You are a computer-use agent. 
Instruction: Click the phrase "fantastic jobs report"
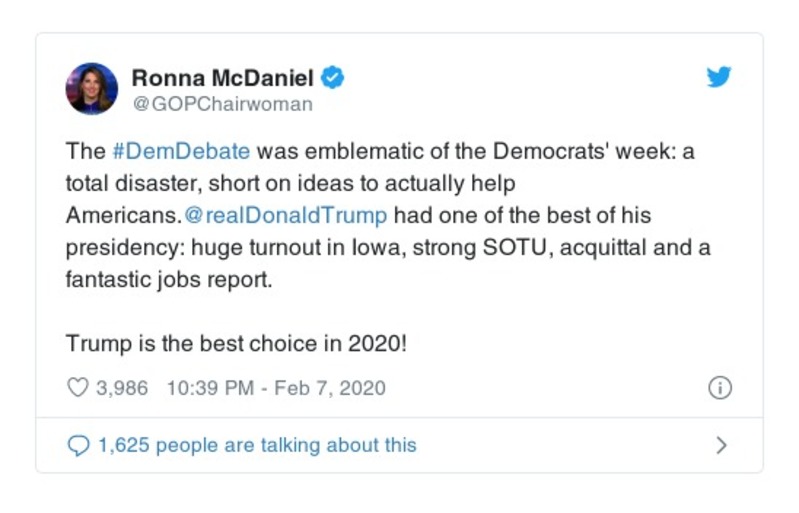click(168, 279)
